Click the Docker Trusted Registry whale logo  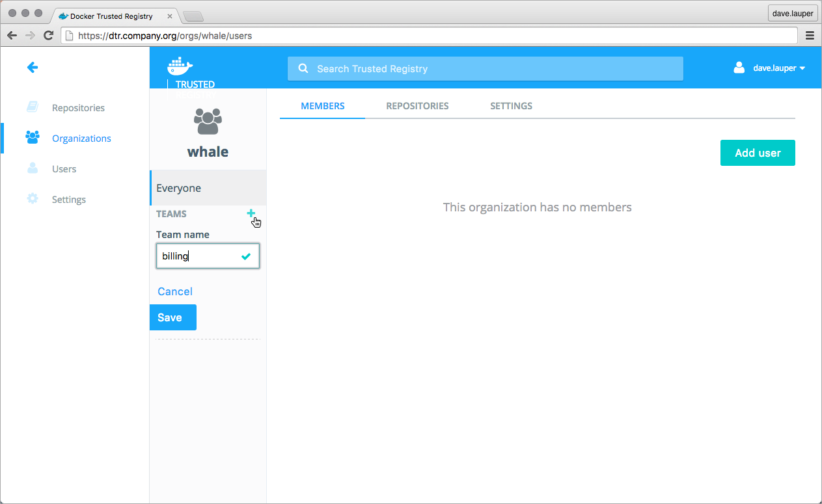(180, 66)
